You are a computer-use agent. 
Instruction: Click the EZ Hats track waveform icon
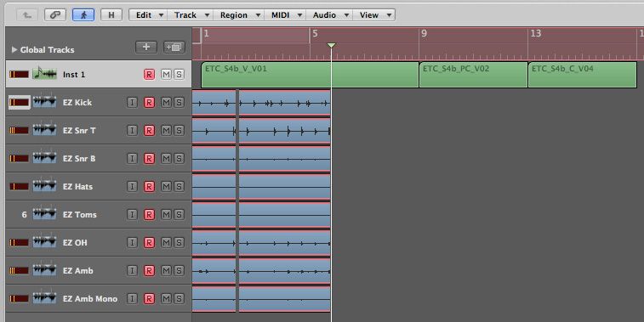click(x=44, y=186)
